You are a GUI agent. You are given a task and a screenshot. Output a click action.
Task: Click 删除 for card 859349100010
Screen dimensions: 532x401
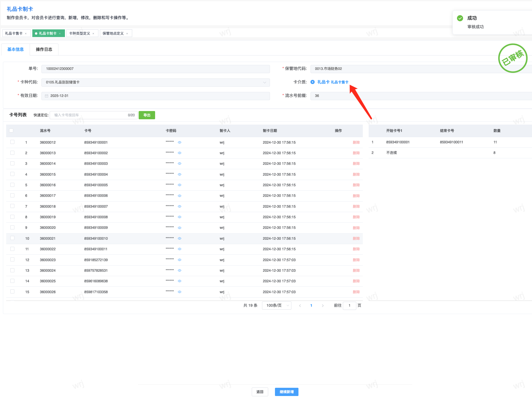click(x=356, y=239)
